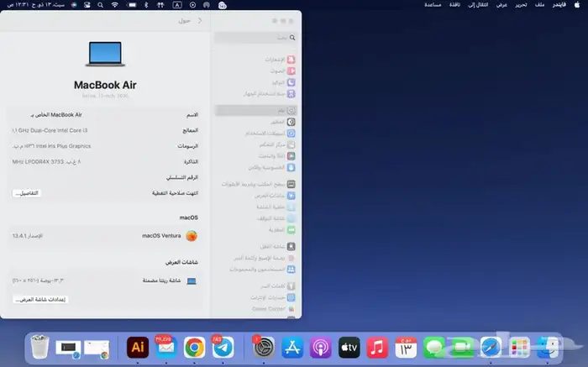This screenshot has width=588, height=367.
Task: Open the تحرير (Edit) menu
Action: pos(521,5)
